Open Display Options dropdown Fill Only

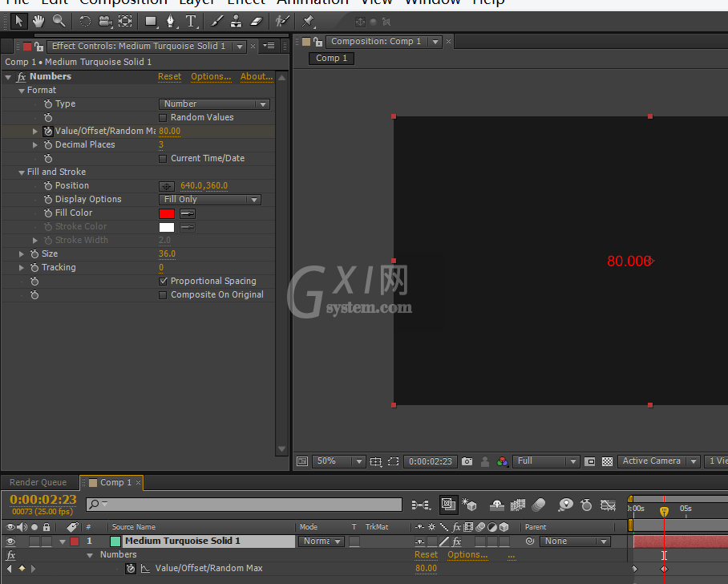(x=209, y=199)
